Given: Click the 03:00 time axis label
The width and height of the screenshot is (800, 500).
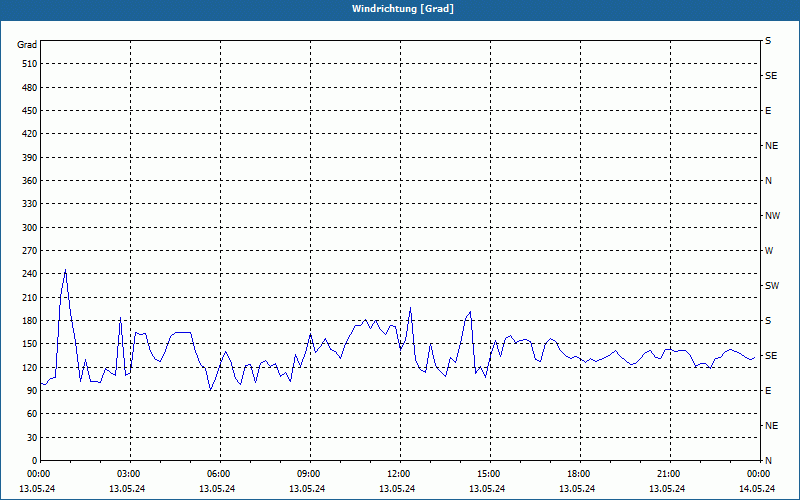Looking at the screenshot, I should [x=128, y=474].
